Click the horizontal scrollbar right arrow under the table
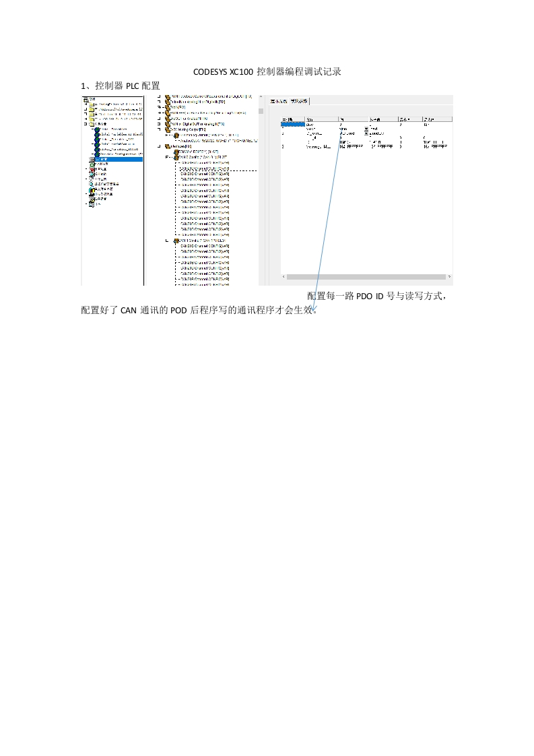 point(449,277)
